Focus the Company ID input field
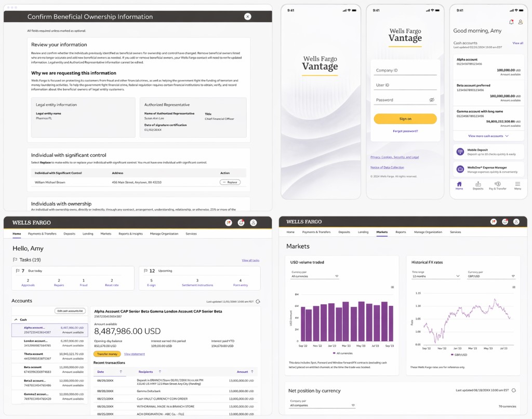This screenshot has height=419, width=532. click(x=405, y=70)
